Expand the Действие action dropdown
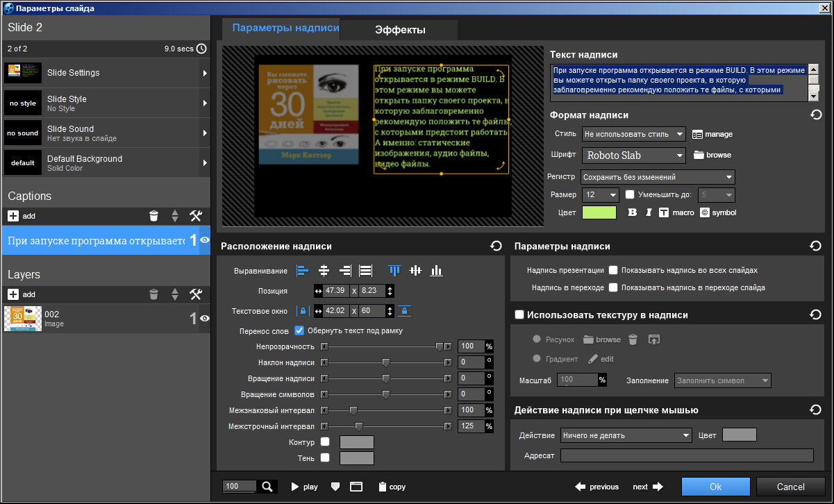834x504 pixels. (x=626, y=435)
